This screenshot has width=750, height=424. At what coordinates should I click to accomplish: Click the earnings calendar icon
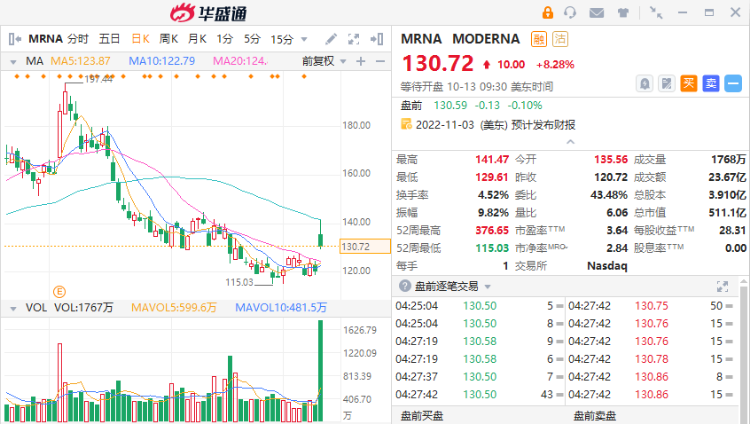406,124
